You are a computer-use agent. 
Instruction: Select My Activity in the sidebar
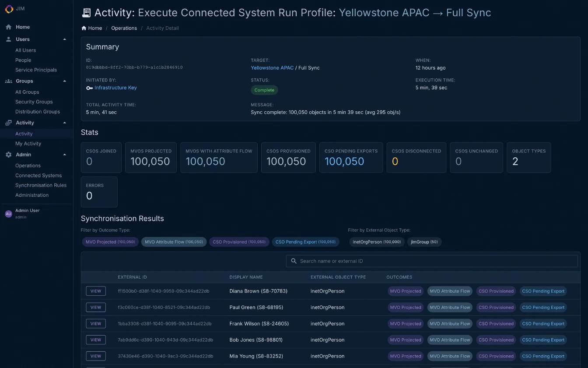29,143
